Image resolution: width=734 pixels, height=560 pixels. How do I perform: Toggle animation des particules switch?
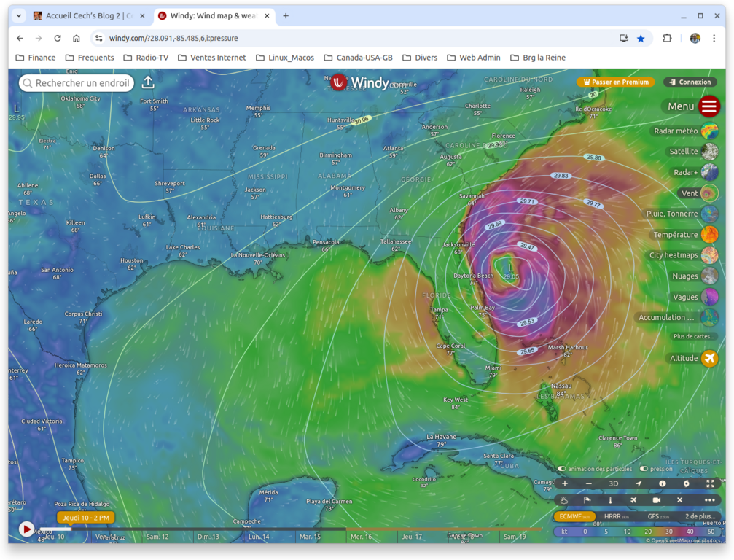(x=562, y=469)
